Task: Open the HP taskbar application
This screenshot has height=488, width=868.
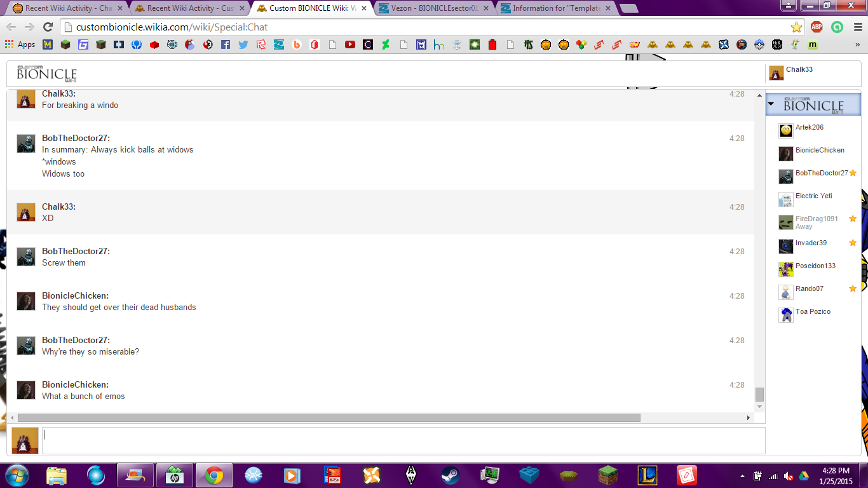Action: click(x=175, y=475)
